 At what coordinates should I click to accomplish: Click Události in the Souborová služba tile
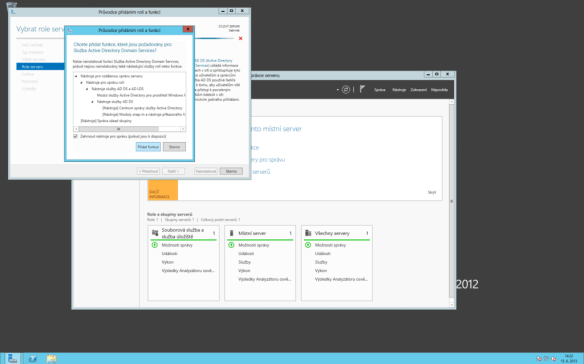click(x=169, y=254)
